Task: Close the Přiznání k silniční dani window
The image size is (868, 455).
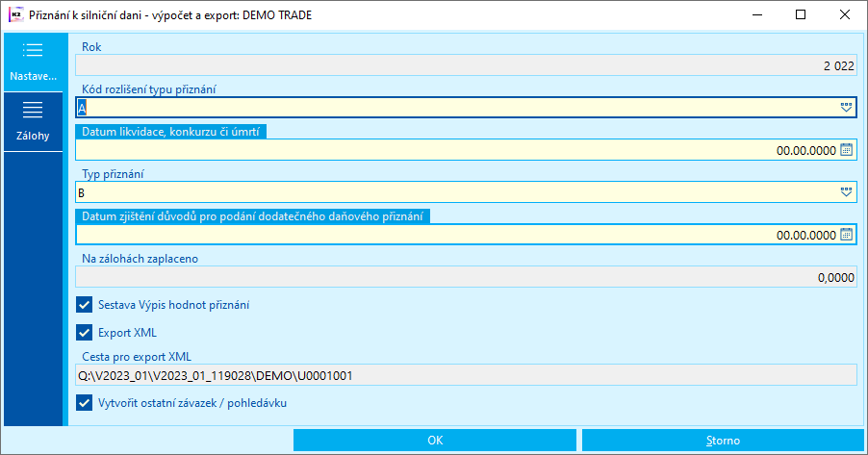Action: [x=844, y=15]
